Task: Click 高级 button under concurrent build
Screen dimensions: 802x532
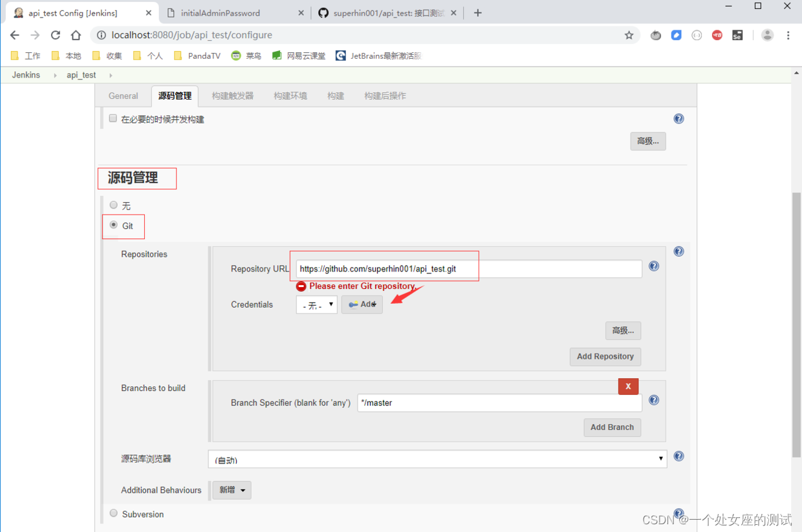Action: 648,141
